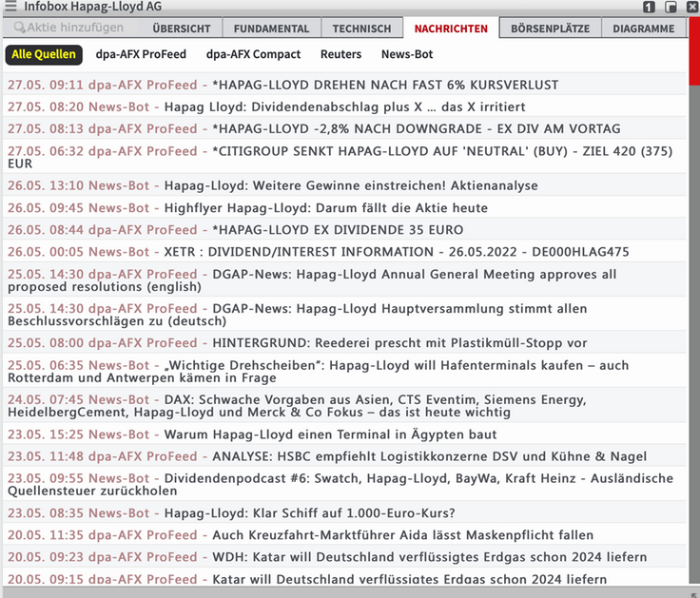Filter news by dpa-AFX ProFeed
The image size is (700, 598).
(141, 54)
